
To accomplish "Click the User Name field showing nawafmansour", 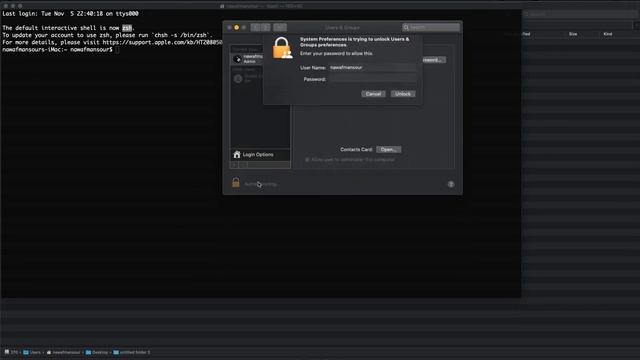I will click(372, 67).
